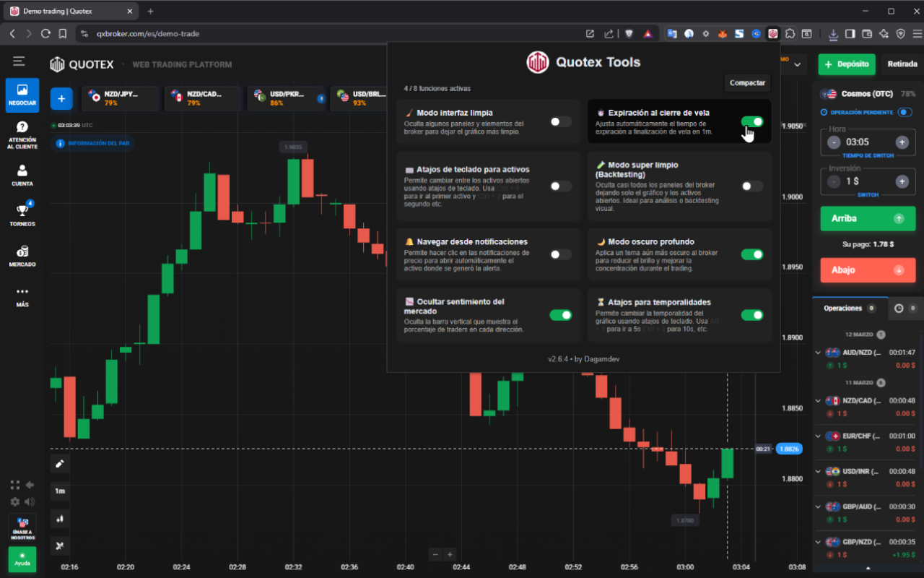Mute the platform sound
Screen dimensions: 924x578
pos(30,501)
